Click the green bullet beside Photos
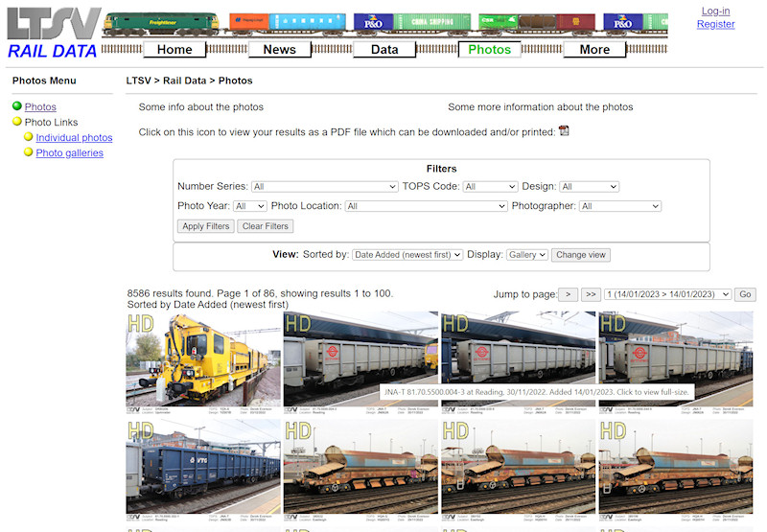This screenshot has width=767, height=532. pos(17,105)
